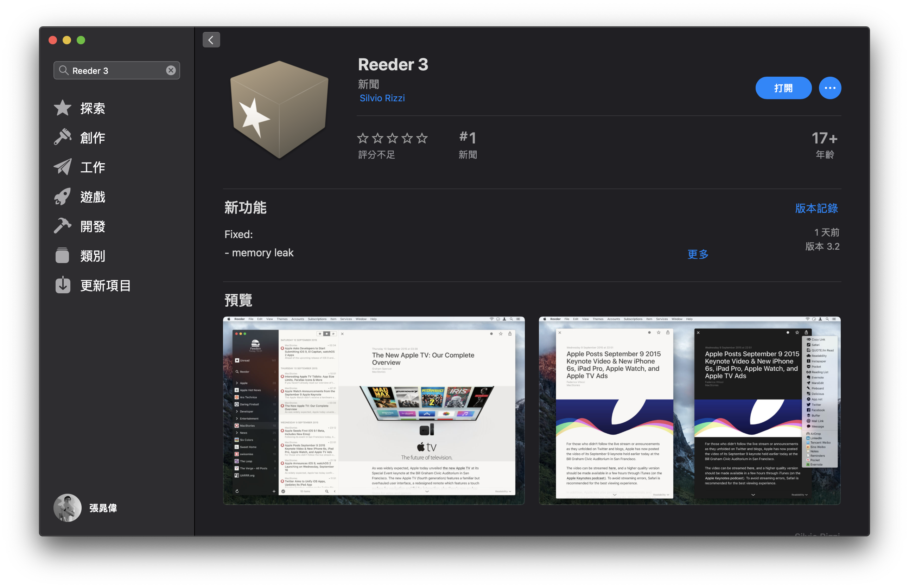Select the 創作 sidebar label
The image size is (909, 588).
[x=93, y=138]
